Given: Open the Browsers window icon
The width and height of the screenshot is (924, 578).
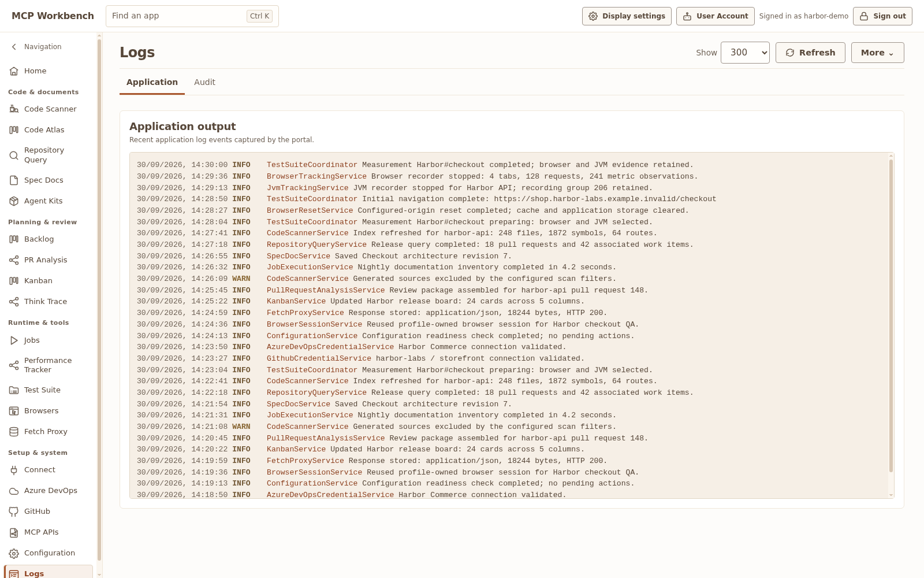Looking at the screenshot, I should coord(14,411).
